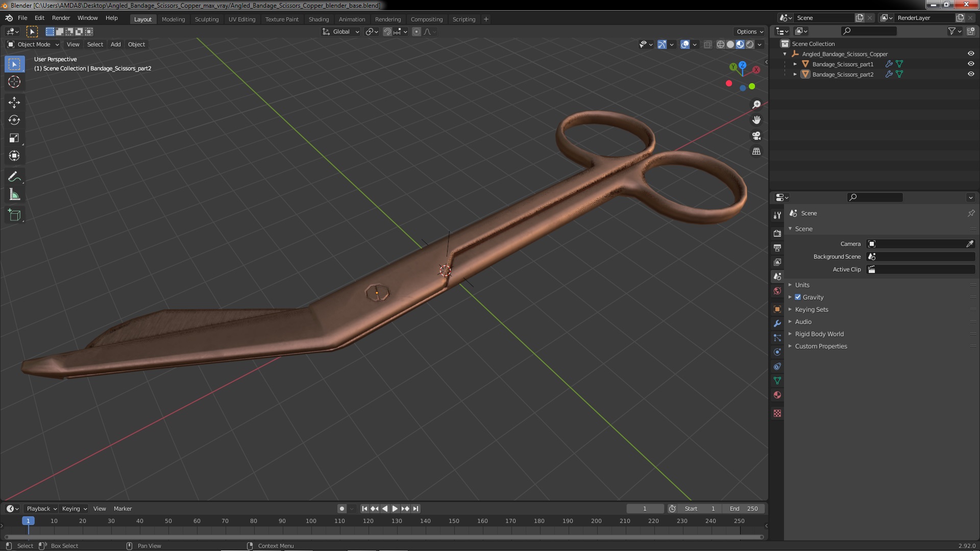Hide Bandage_Scissors_part1 in viewport
The image size is (980, 551).
click(971, 64)
